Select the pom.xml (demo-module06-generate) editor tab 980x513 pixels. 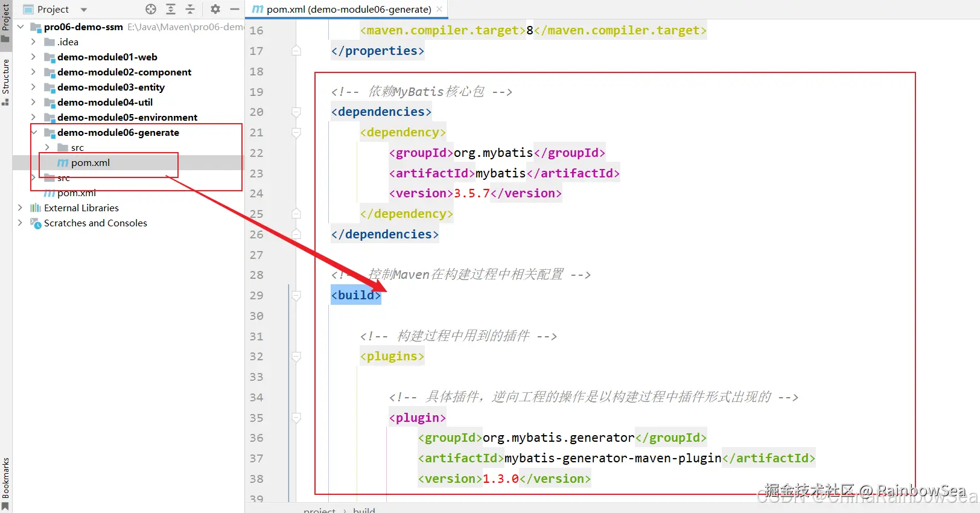click(x=348, y=9)
